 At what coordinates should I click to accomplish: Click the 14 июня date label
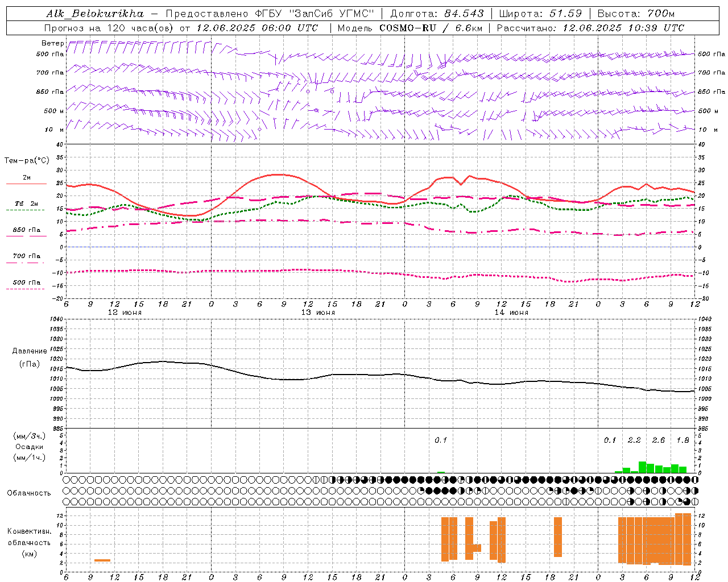[x=511, y=313]
